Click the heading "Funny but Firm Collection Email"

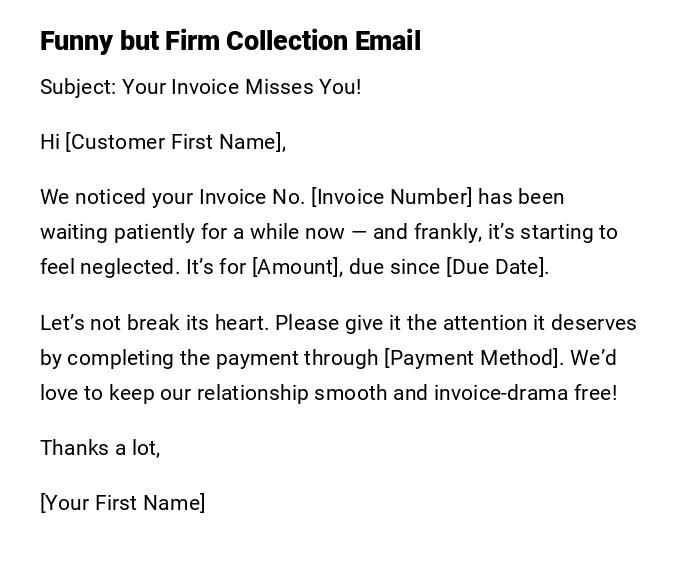230,41
